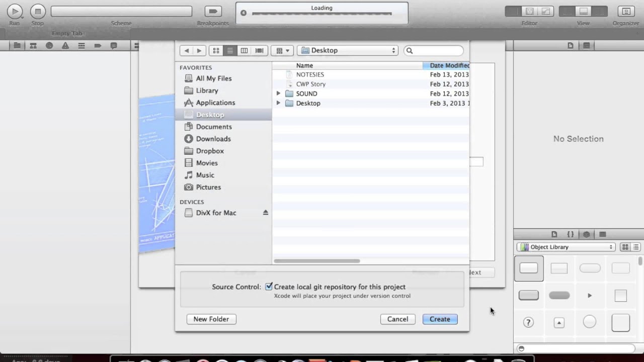The image size is (644, 362).
Task: Select the CWP Story file row
Action: 371,84
